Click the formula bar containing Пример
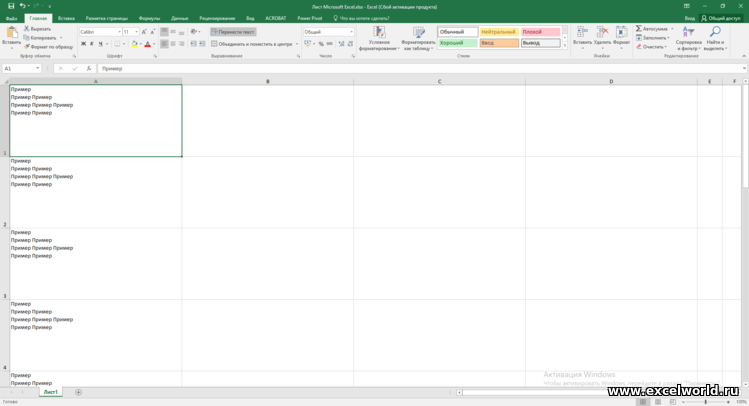749x406 pixels. [x=419, y=69]
